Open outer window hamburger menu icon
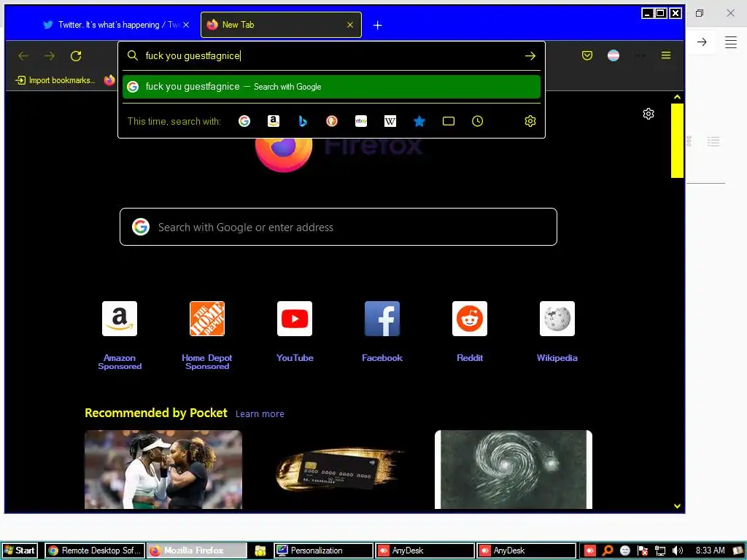The width and height of the screenshot is (747, 560). pyautogui.click(x=731, y=42)
